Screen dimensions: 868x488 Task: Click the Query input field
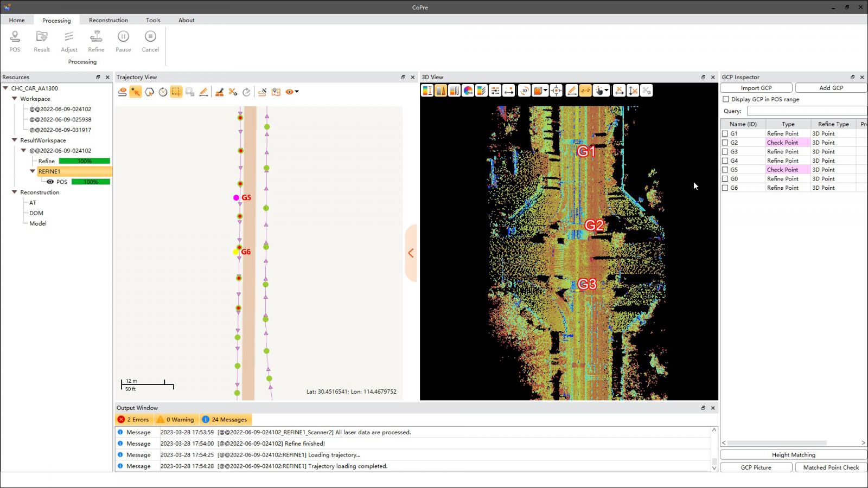point(806,111)
